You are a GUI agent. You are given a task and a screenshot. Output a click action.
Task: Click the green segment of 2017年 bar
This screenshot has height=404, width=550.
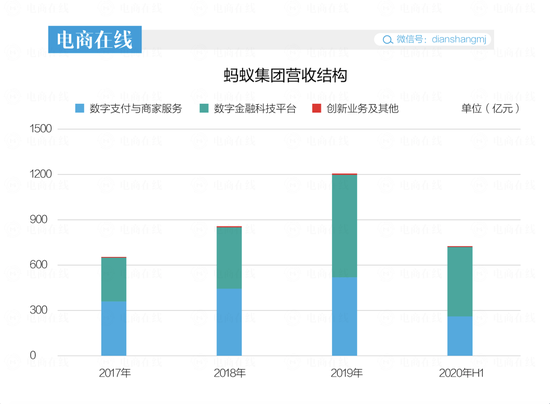point(114,280)
